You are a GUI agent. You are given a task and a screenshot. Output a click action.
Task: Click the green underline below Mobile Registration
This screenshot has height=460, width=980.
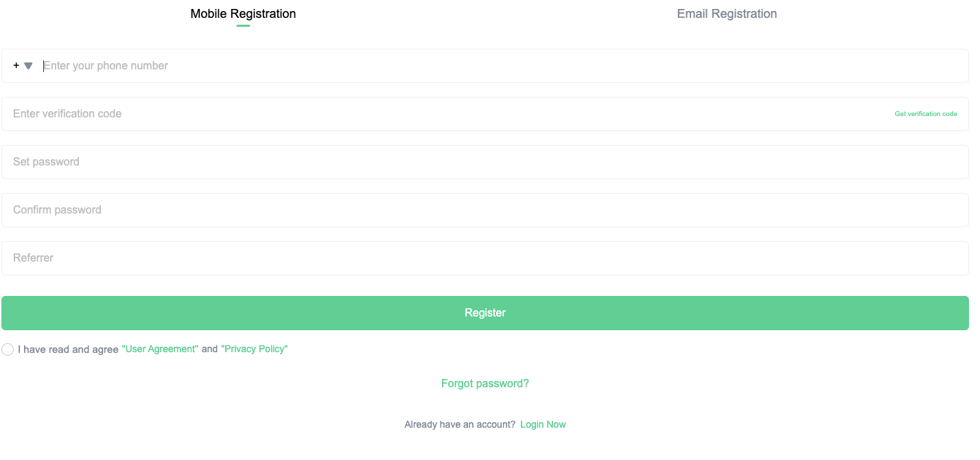pyautogui.click(x=243, y=26)
